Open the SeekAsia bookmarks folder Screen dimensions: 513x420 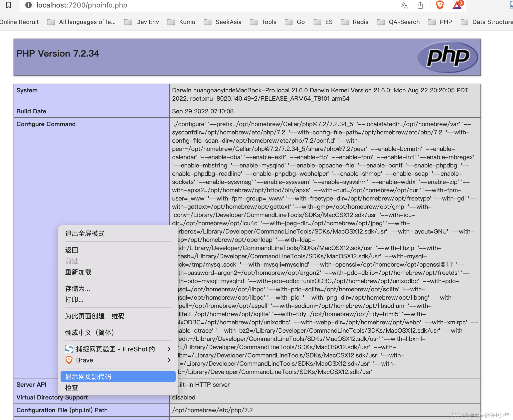[x=223, y=22]
